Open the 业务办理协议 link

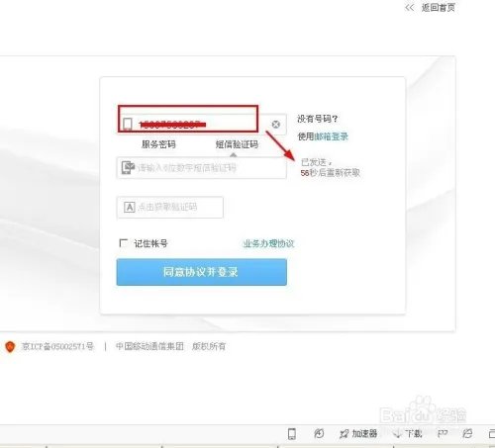point(268,243)
